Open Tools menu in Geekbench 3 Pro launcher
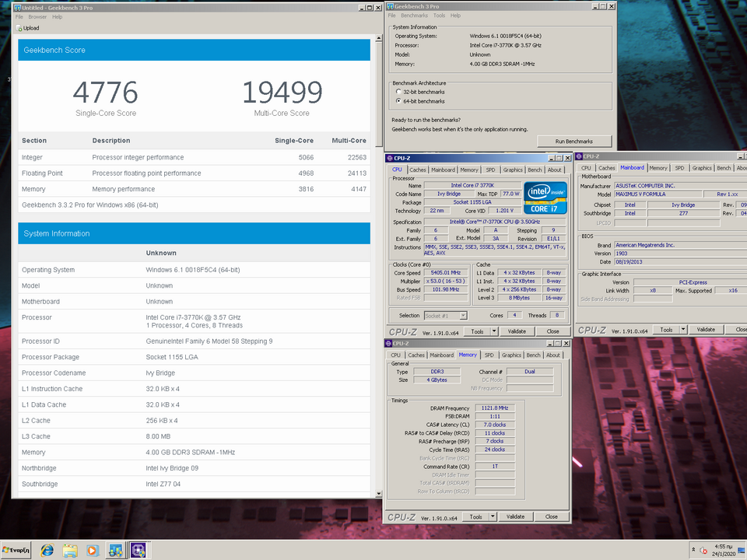 439,16
